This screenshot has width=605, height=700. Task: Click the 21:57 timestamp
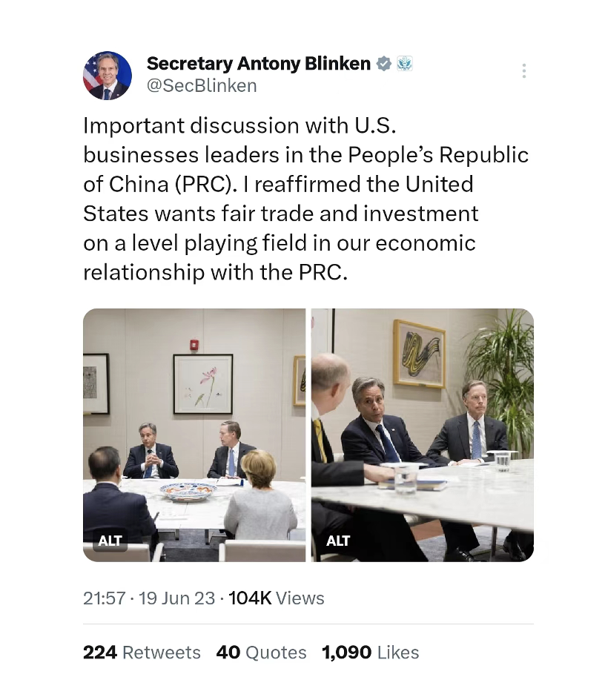104,598
